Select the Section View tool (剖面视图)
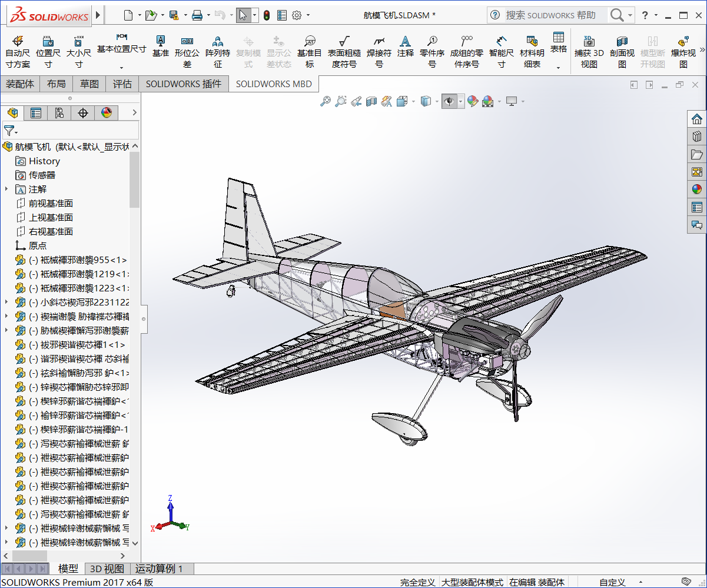707x588 pixels. 622,52
